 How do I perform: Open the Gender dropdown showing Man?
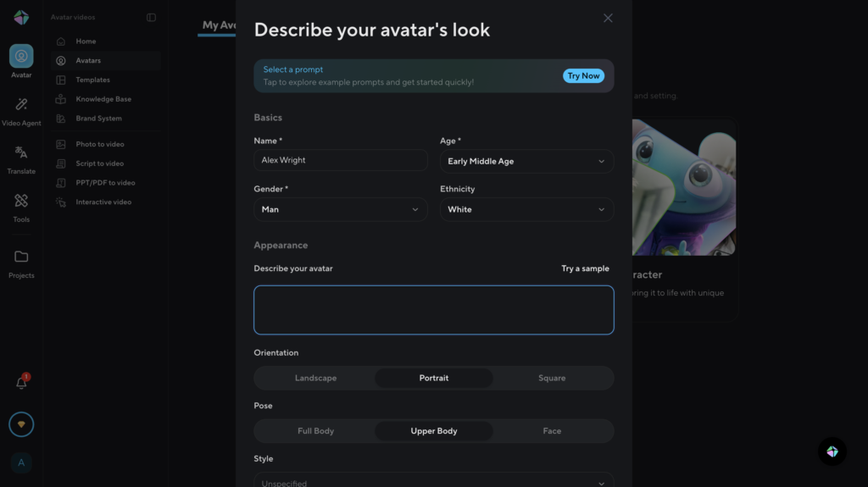pyautogui.click(x=341, y=209)
